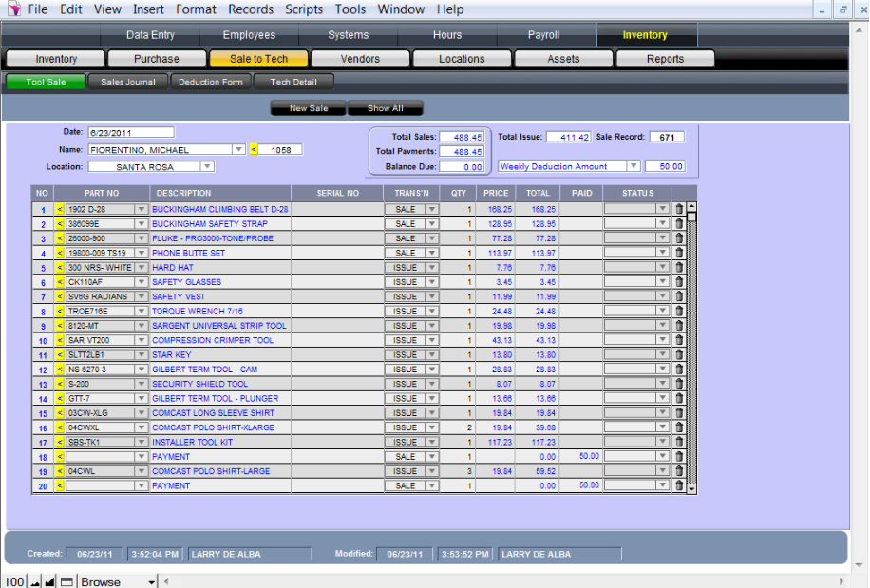Viewport: 870px width, 588px height.
Task: Open the Name dropdown for FIORENTINO, MICHAEL
Action: 237,149
